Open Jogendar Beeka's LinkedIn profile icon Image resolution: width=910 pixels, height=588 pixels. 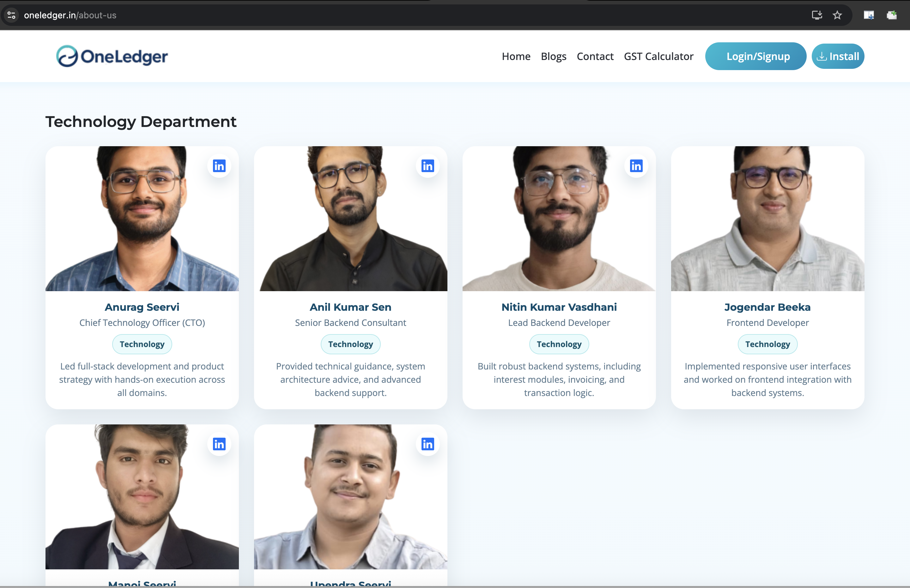point(844,166)
